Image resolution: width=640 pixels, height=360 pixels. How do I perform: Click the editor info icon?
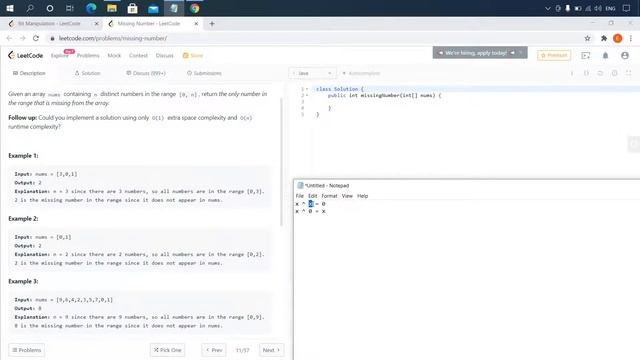coord(572,73)
